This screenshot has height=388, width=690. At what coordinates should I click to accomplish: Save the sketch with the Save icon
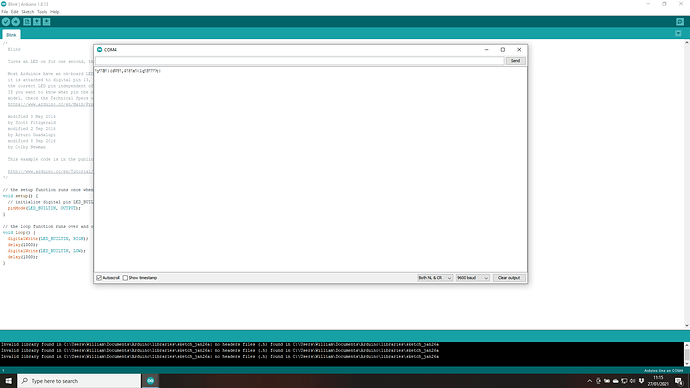(x=47, y=22)
